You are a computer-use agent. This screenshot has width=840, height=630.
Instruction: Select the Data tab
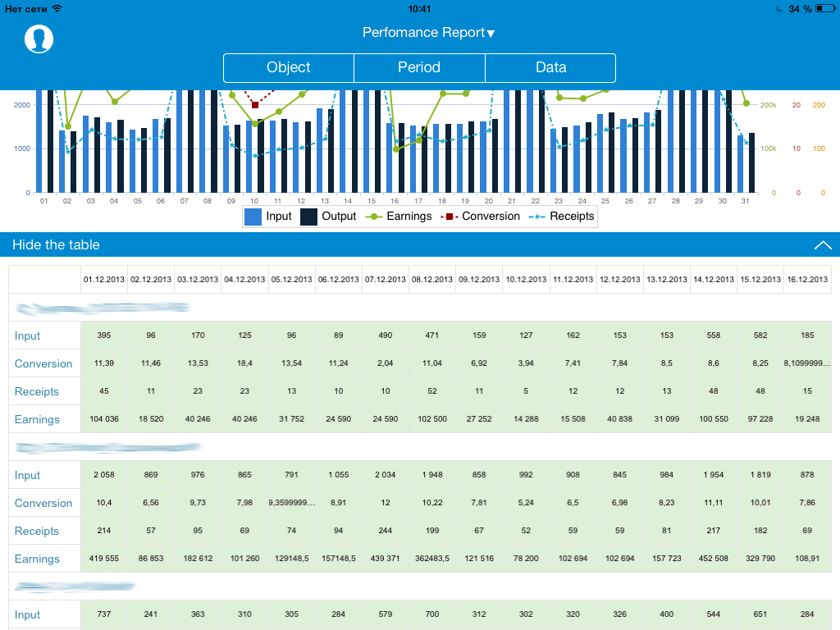tap(550, 67)
